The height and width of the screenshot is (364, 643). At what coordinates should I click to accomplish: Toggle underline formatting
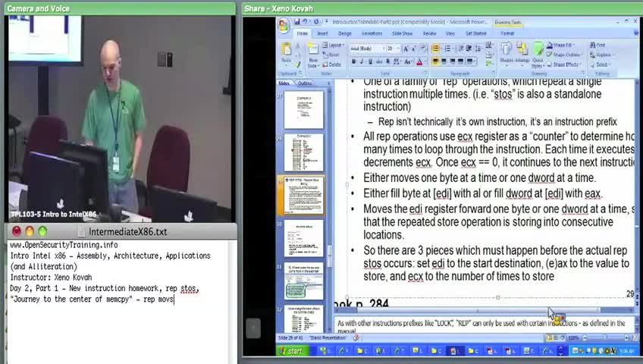pos(370,62)
